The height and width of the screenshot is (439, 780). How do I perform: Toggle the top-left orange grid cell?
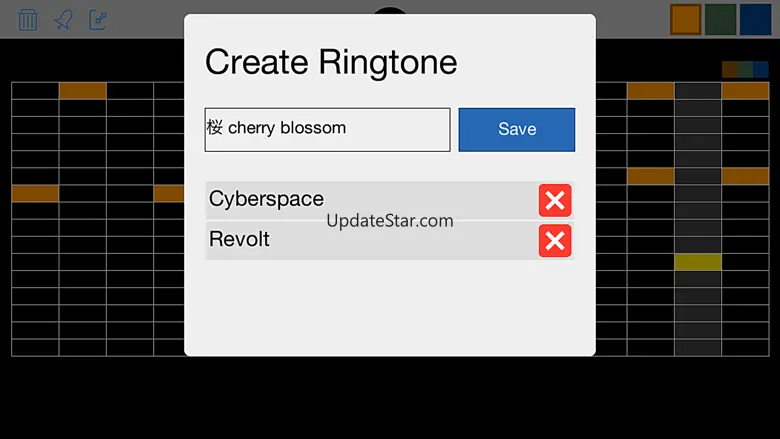pyautogui.click(x=83, y=91)
